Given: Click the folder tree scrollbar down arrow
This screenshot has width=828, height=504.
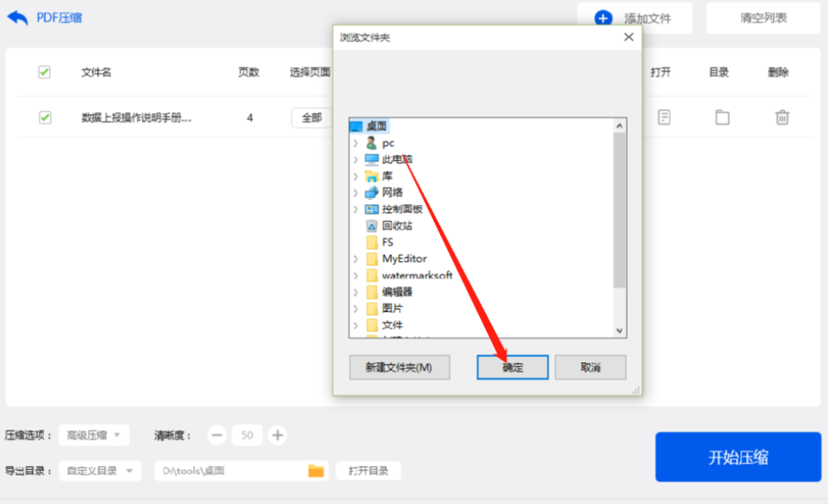Looking at the screenshot, I should 619,330.
